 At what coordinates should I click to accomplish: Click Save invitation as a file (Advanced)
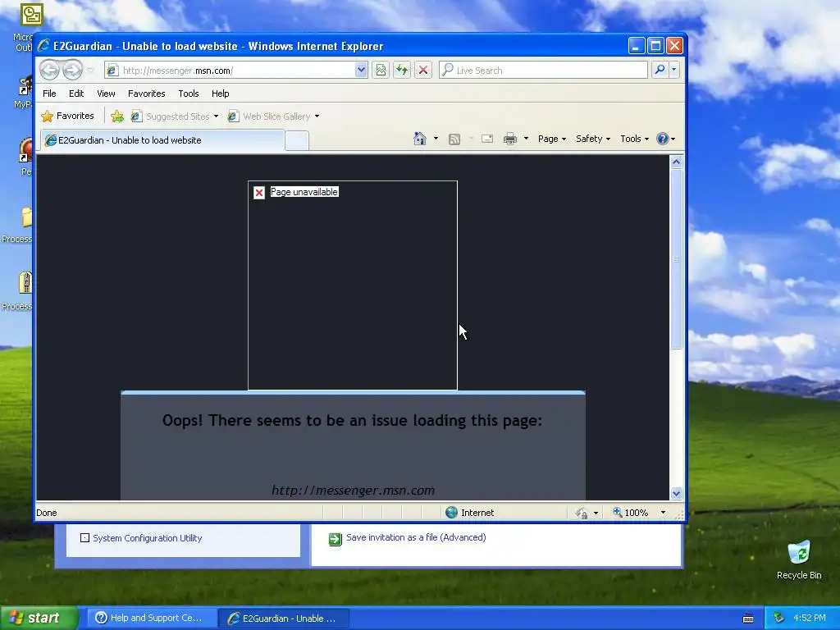pyautogui.click(x=416, y=537)
